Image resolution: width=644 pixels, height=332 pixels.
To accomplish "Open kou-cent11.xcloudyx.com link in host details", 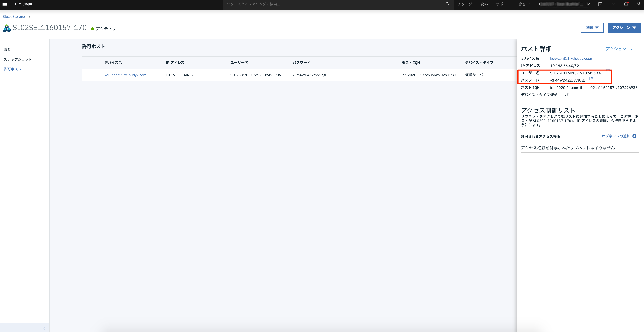I will point(571,58).
